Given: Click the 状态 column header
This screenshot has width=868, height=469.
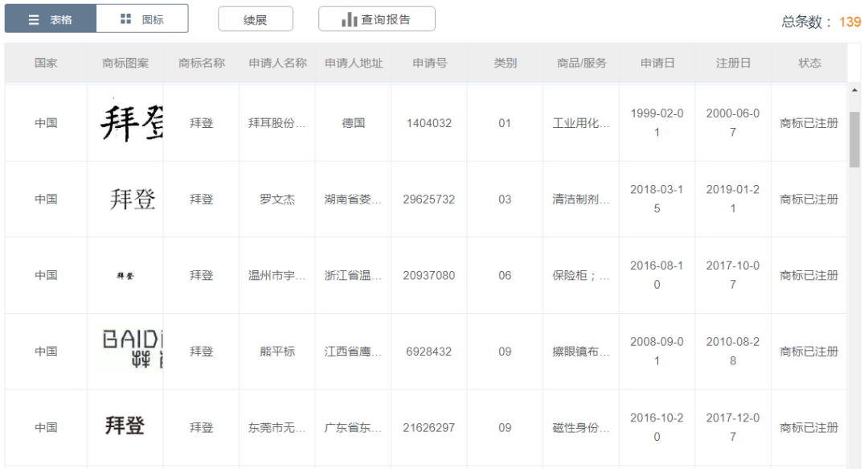Looking at the screenshot, I should point(809,64).
